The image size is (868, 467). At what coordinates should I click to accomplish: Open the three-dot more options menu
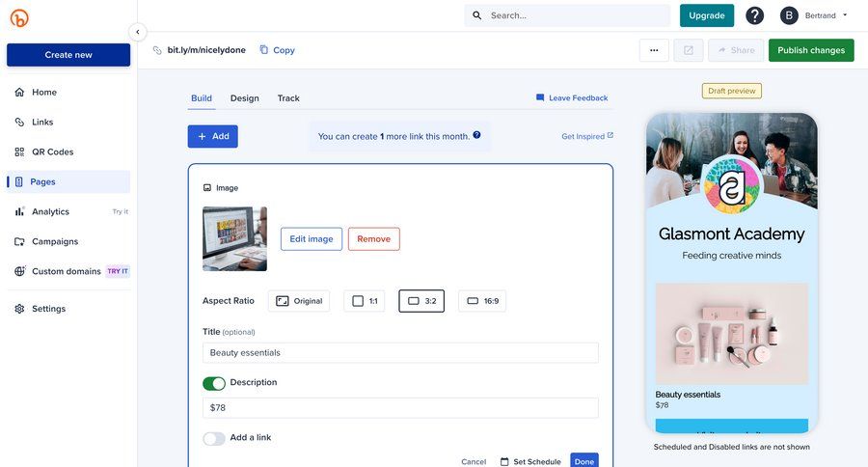(x=654, y=50)
